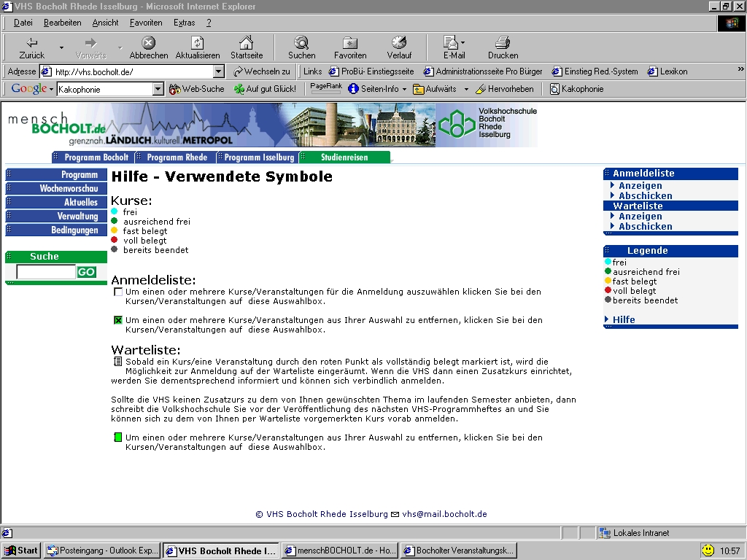Stop loading with the Abbrechen icon
The height and width of the screenshot is (560, 747).
[149, 43]
